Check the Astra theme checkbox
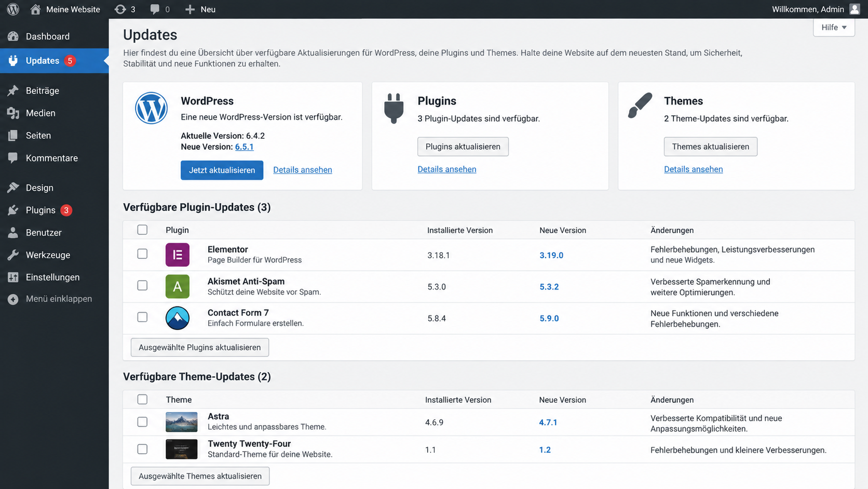Viewport: 868px width, 489px height. click(142, 422)
